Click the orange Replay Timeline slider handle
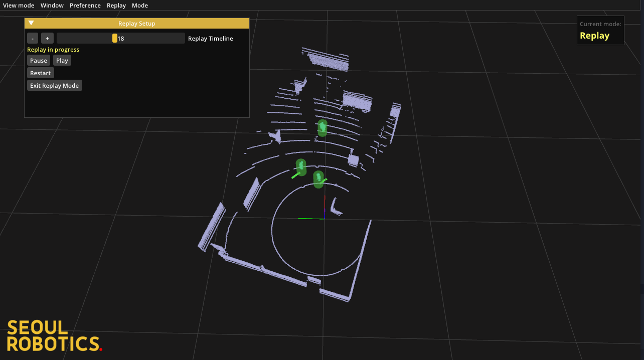The height and width of the screenshot is (360, 644). tap(115, 38)
